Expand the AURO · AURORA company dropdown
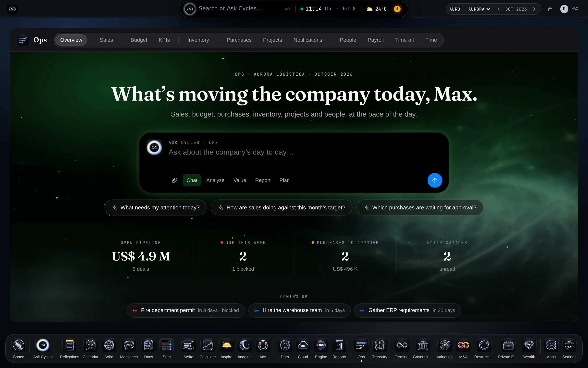The width and height of the screenshot is (588, 368). pyautogui.click(x=470, y=9)
